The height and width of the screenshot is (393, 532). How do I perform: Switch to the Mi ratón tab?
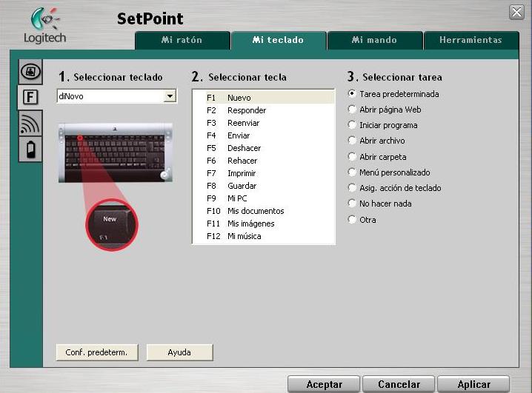[x=182, y=40]
